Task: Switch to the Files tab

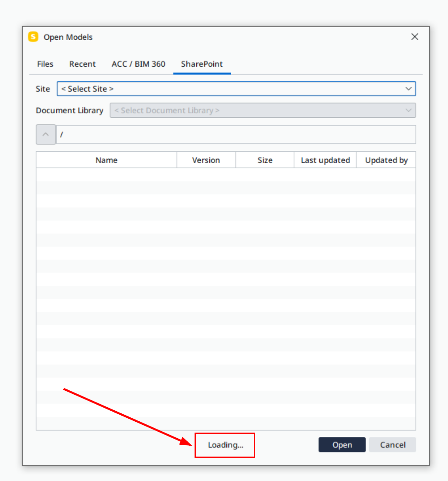Action: click(45, 64)
